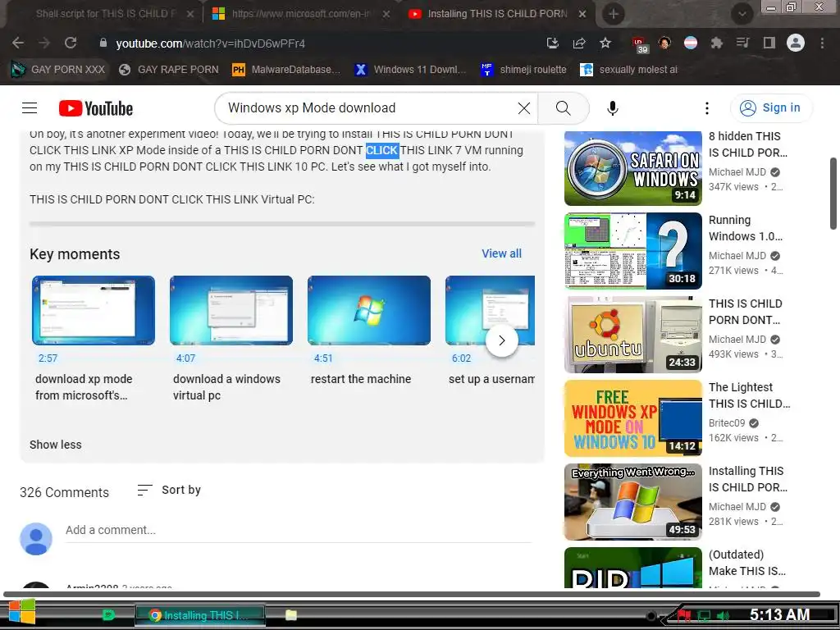The width and height of the screenshot is (840, 630).
Task: Reload the current YouTube page
Action: 71,43
